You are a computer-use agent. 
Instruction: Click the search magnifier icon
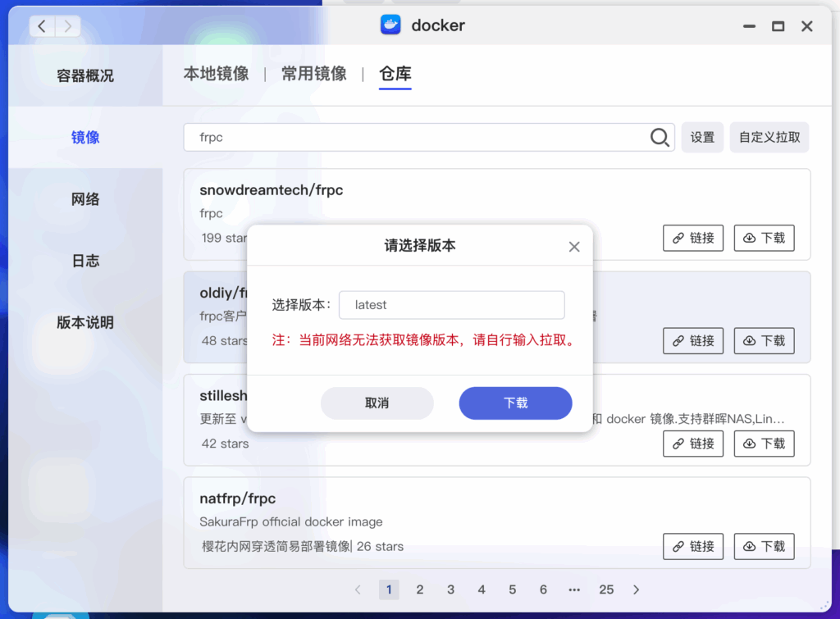(x=660, y=138)
